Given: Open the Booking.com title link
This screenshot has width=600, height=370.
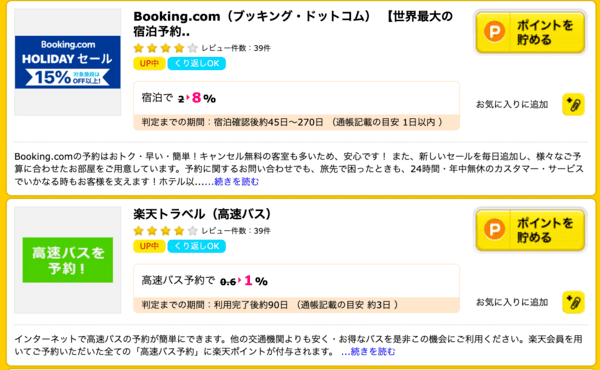Looking at the screenshot, I should pyautogui.click(x=293, y=24).
